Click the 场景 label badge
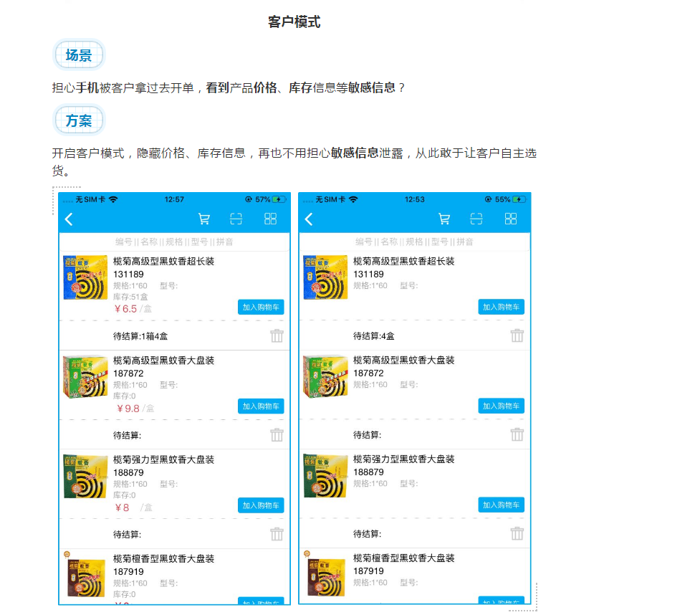 click(x=79, y=55)
